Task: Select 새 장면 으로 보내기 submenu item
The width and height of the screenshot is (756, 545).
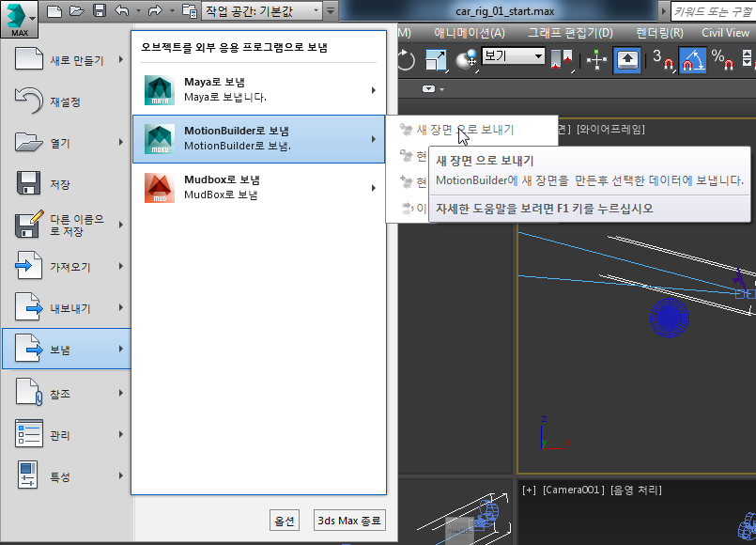Action: (x=472, y=130)
